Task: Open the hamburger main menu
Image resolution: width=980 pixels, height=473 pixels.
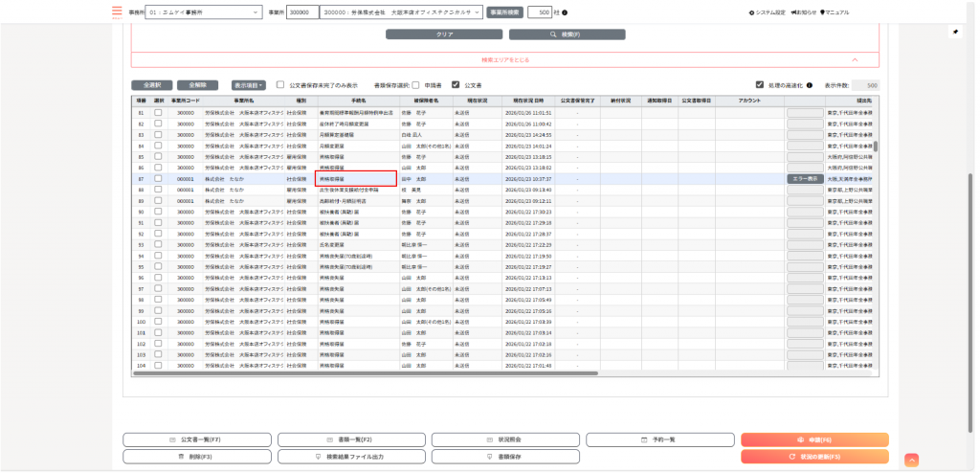Action: pyautogui.click(x=118, y=12)
